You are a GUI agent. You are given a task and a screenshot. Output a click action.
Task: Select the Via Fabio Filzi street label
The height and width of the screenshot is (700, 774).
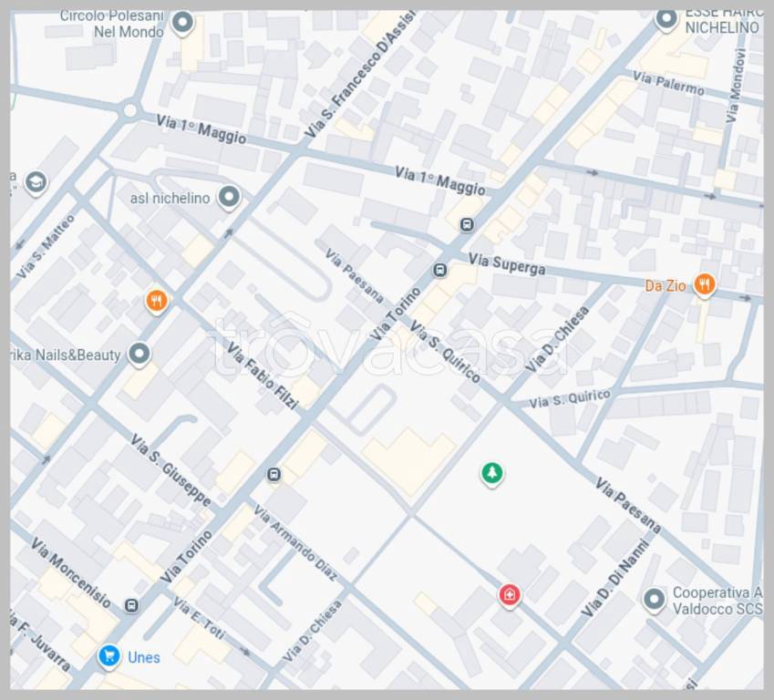263,376
